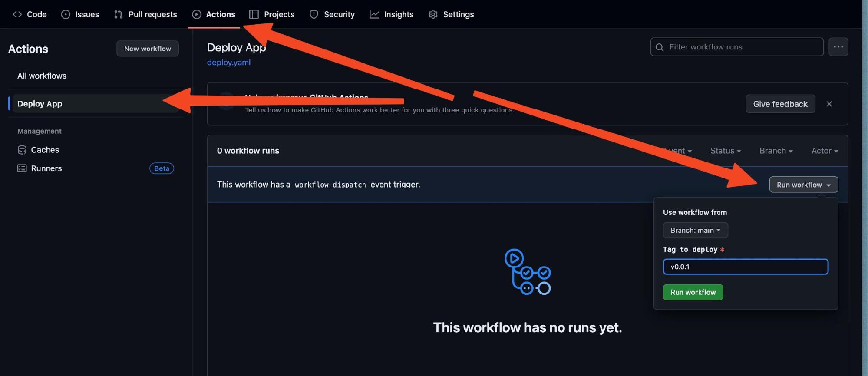Screen dimensions: 868x376
Task: Open the three-dot options menu
Action: 838,47
